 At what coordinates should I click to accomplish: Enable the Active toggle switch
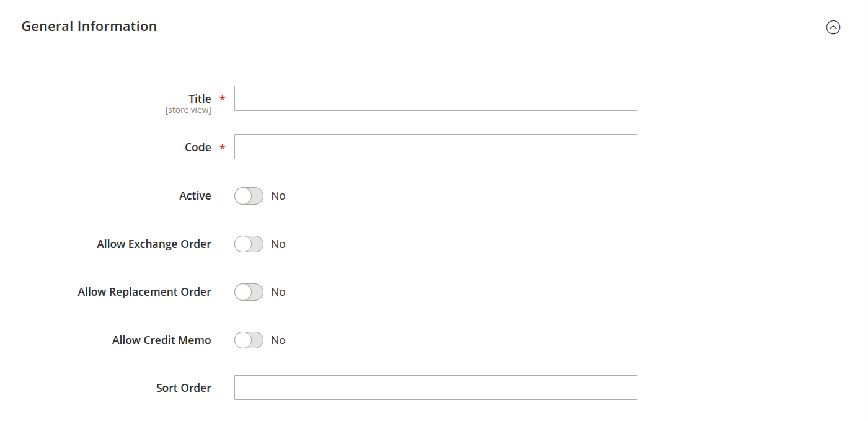tap(249, 196)
